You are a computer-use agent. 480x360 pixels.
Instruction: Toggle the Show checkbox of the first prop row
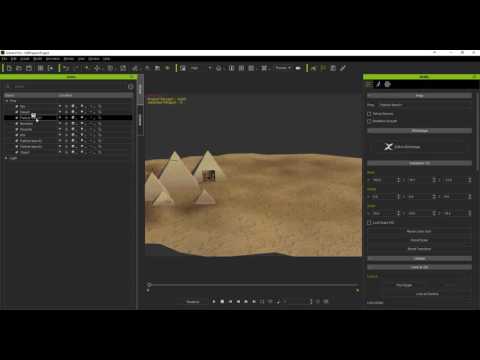pyautogui.click(x=60, y=106)
